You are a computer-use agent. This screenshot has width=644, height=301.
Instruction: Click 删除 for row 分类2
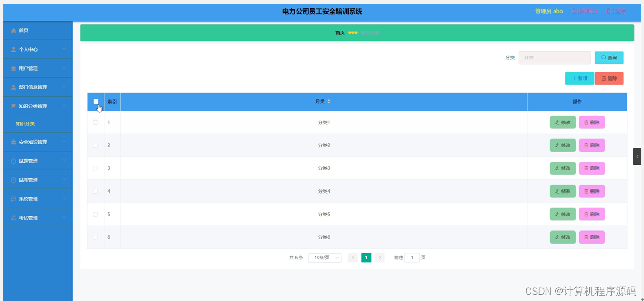(592, 145)
